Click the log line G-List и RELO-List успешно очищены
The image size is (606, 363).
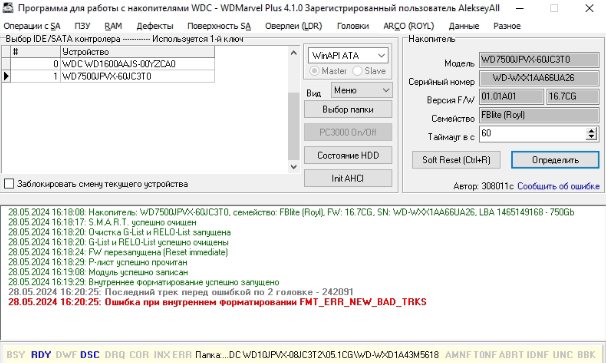(x=118, y=242)
